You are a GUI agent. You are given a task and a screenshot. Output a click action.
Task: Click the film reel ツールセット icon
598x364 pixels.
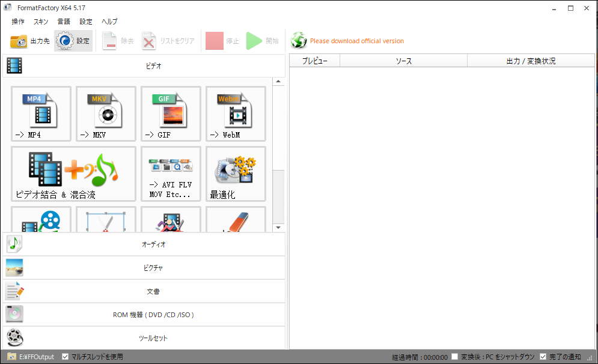point(14,338)
